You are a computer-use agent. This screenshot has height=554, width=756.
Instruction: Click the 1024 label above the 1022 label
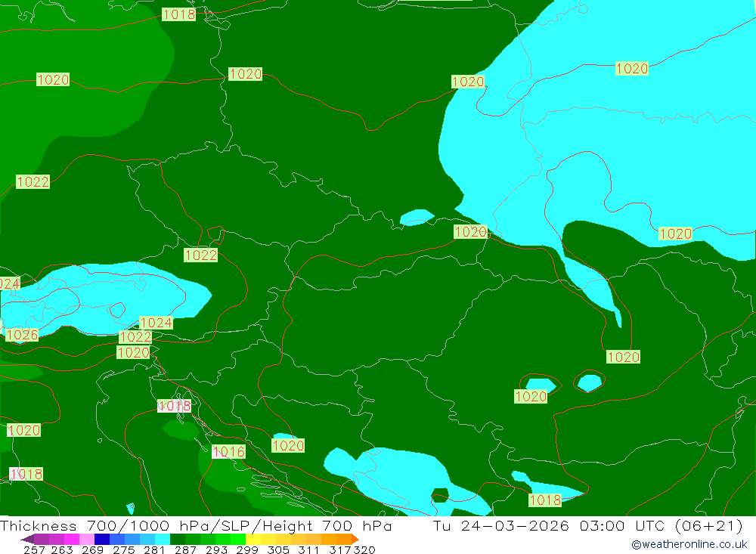click(155, 323)
